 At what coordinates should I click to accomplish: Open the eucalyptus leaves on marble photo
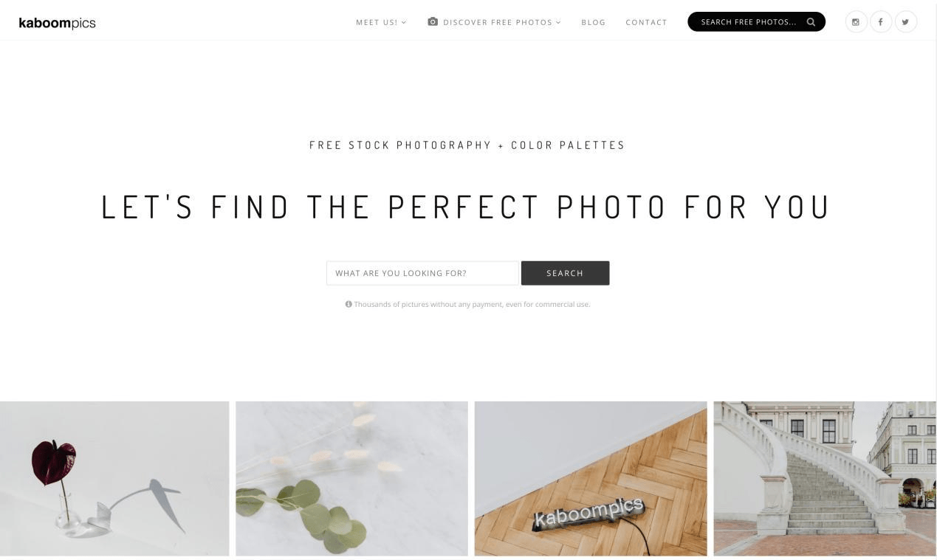(351, 478)
